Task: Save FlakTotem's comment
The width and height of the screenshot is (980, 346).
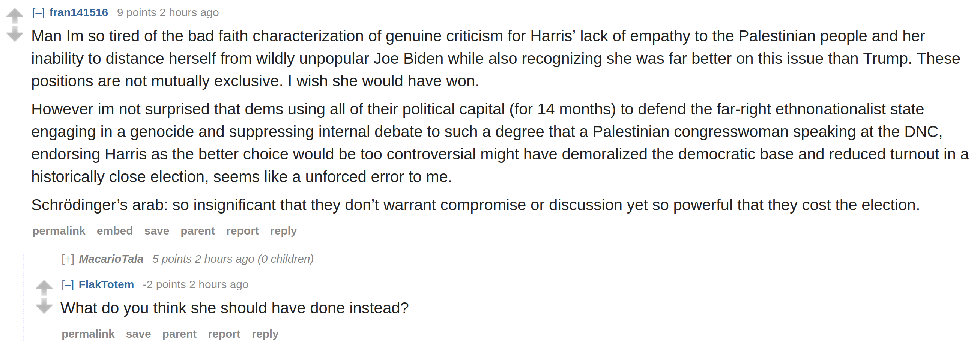Action: click(x=138, y=334)
